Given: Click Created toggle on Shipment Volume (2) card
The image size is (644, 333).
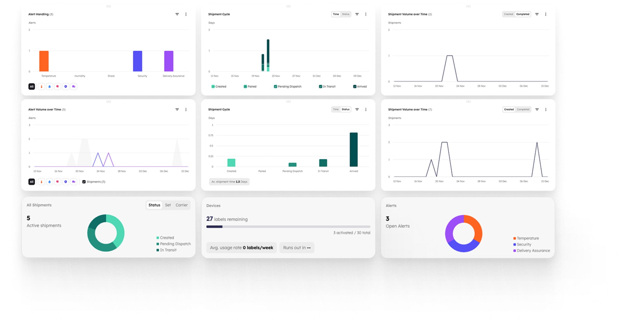Looking at the screenshot, I should [508, 14].
